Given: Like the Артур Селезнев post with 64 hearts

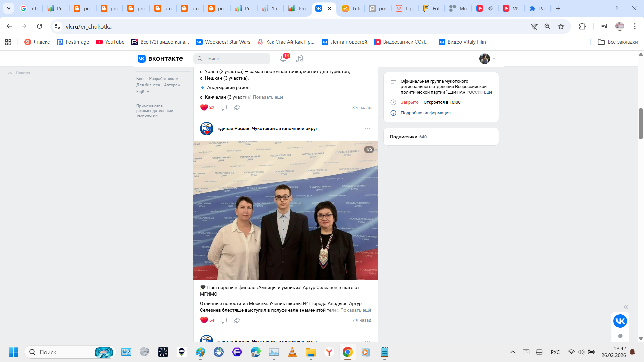Looking at the screenshot, I should pyautogui.click(x=204, y=320).
